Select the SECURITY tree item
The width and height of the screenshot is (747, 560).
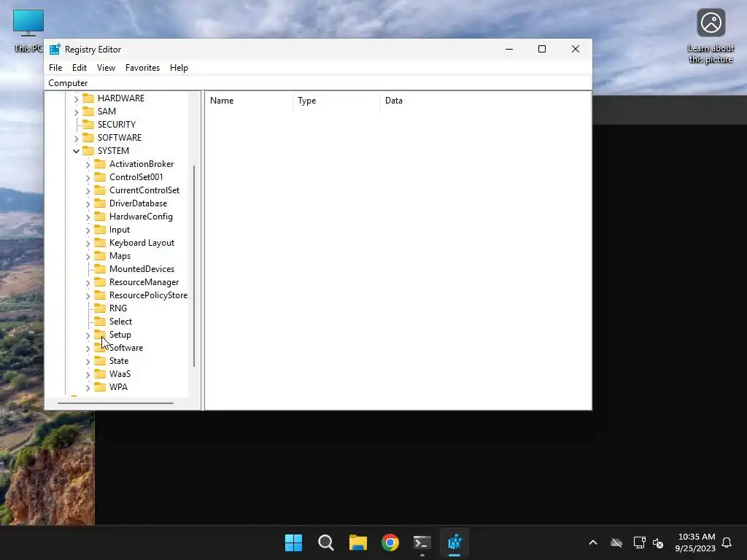click(x=117, y=124)
